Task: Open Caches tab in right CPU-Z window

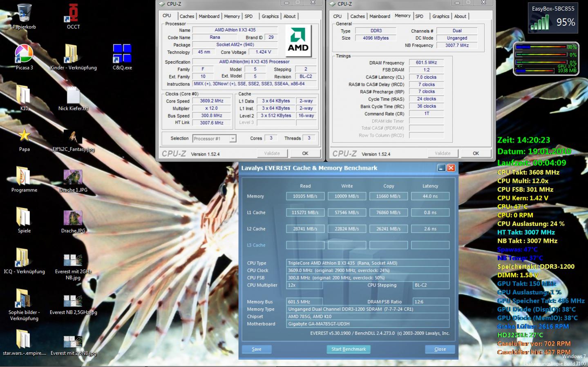Action: pos(358,16)
